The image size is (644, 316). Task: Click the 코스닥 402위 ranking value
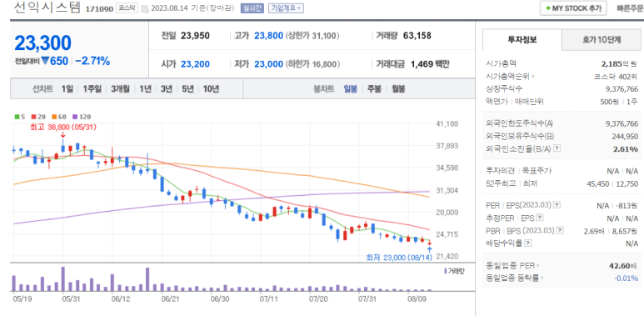(616, 77)
